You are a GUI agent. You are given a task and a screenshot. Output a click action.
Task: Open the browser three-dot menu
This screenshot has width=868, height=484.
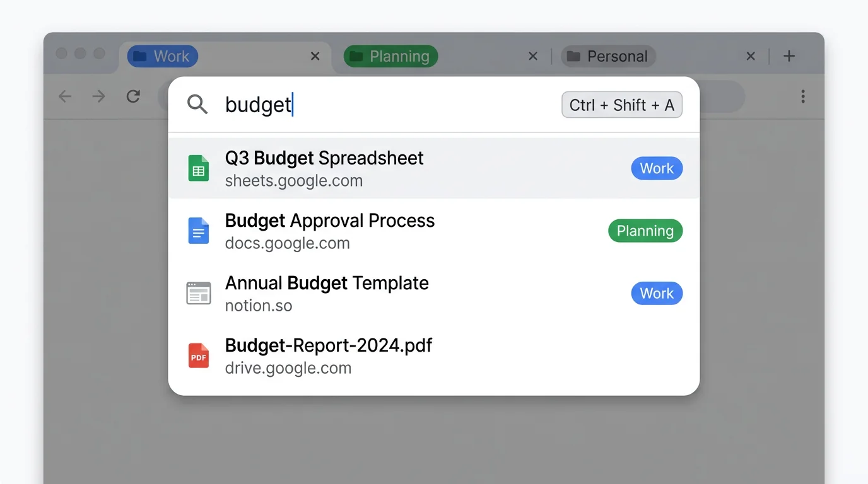[803, 96]
